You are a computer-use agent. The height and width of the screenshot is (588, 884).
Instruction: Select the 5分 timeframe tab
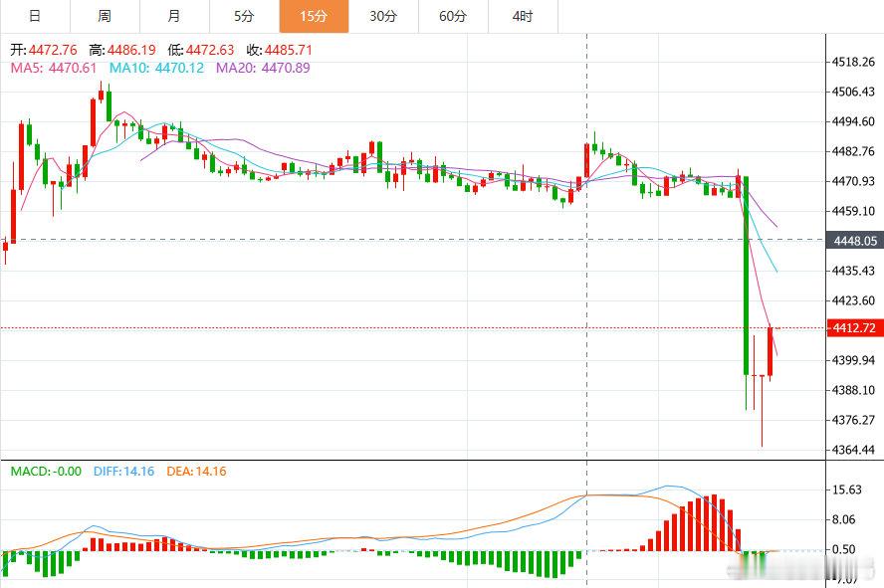pyautogui.click(x=244, y=16)
